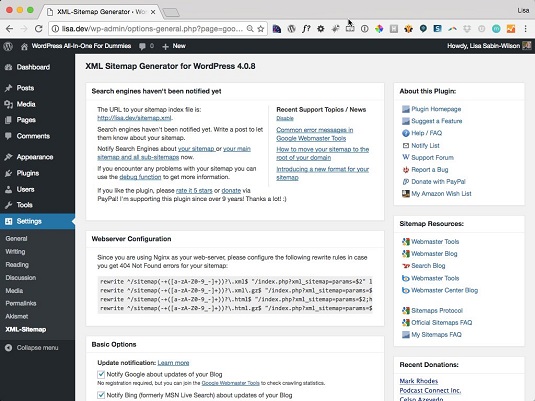
Task: Toggle Notify Google about updates checkbox
Action: tap(101, 374)
